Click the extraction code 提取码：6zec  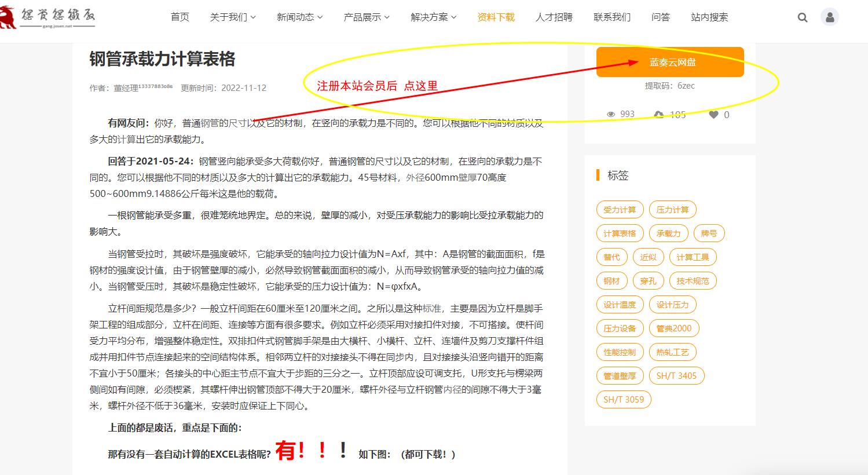coord(670,86)
